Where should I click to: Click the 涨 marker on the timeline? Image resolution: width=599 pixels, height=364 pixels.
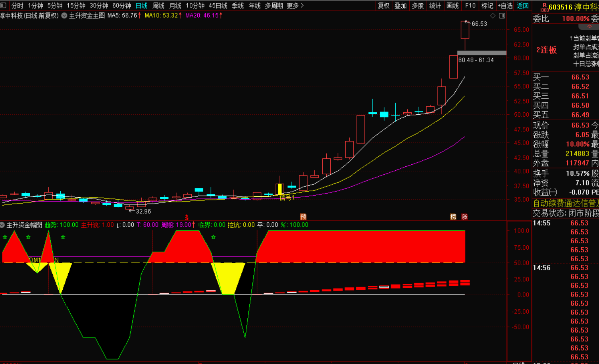(464, 217)
